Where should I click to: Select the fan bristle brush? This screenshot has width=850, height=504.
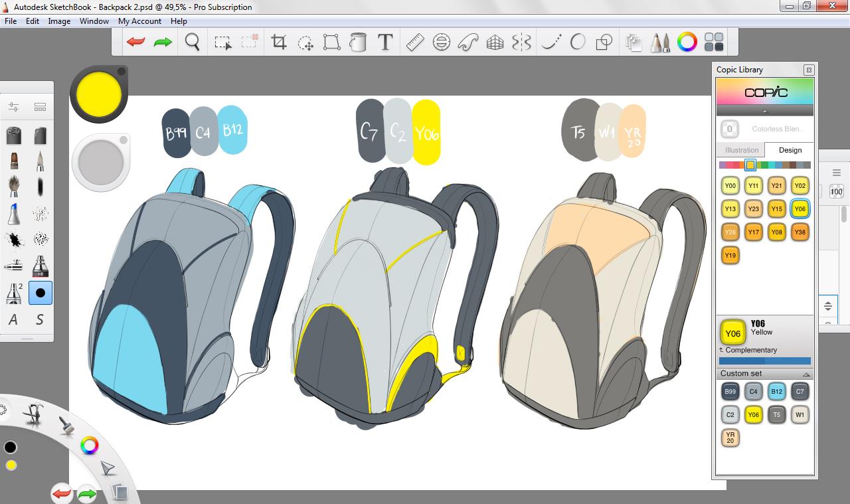(x=13, y=187)
